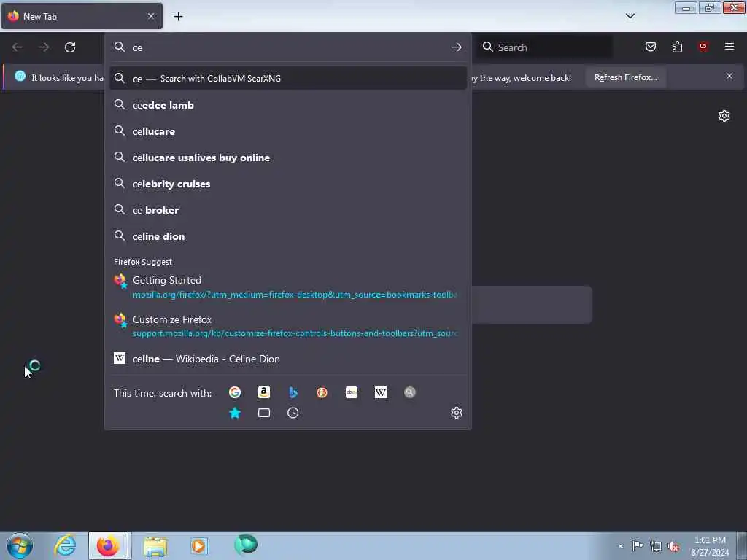Dismiss the welcome back notification bar
Screen dimensions: 747x560
click(x=729, y=76)
